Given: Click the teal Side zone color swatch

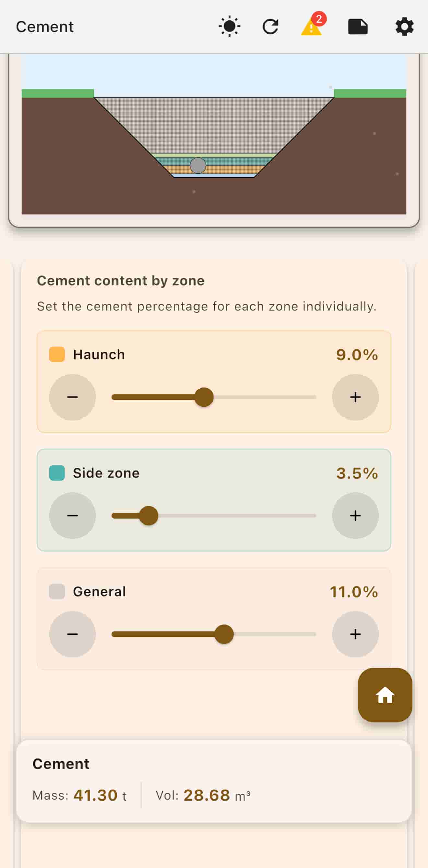Looking at the screenshot, I should [57, 473].
